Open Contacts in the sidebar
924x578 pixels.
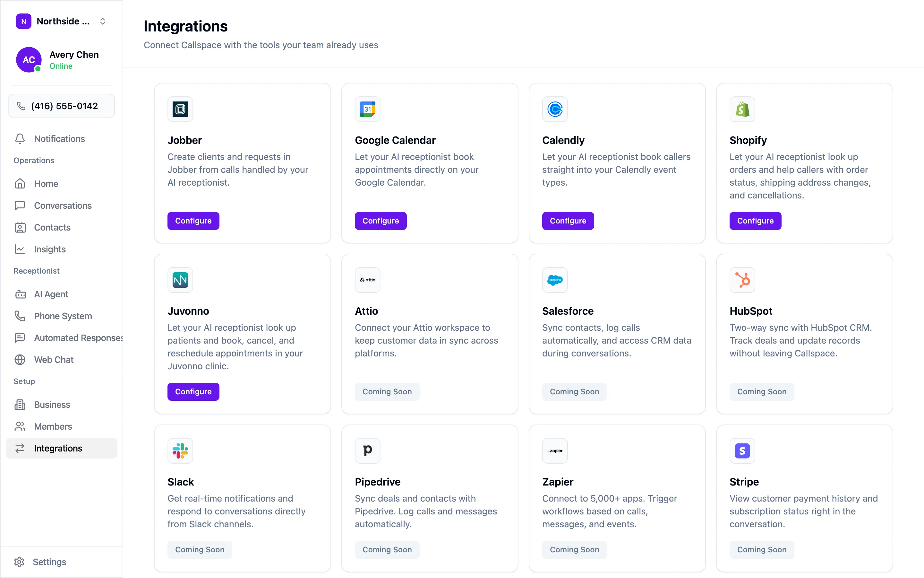[62, 227]
